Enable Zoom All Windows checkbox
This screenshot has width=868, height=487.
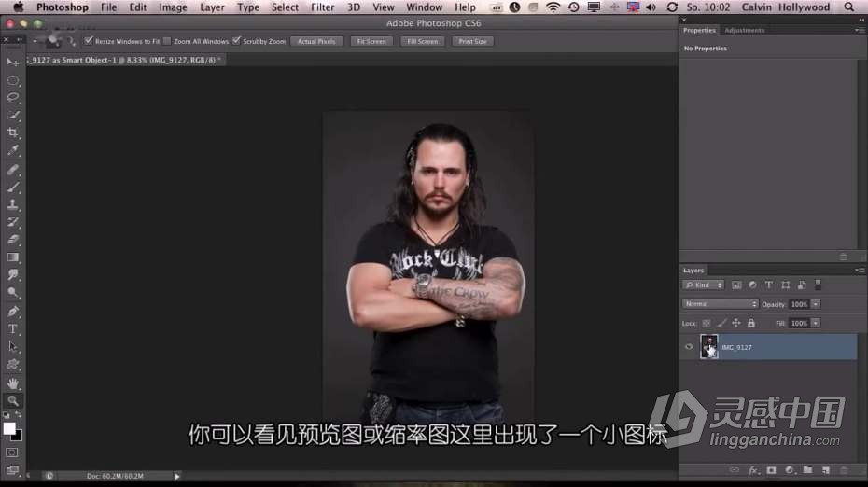click(167, 41)
